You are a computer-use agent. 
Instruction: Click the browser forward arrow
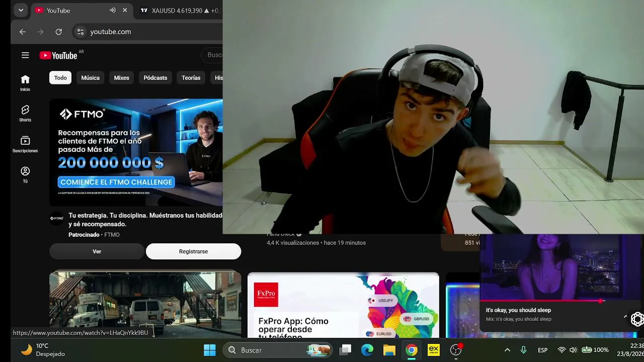[41, 32]
